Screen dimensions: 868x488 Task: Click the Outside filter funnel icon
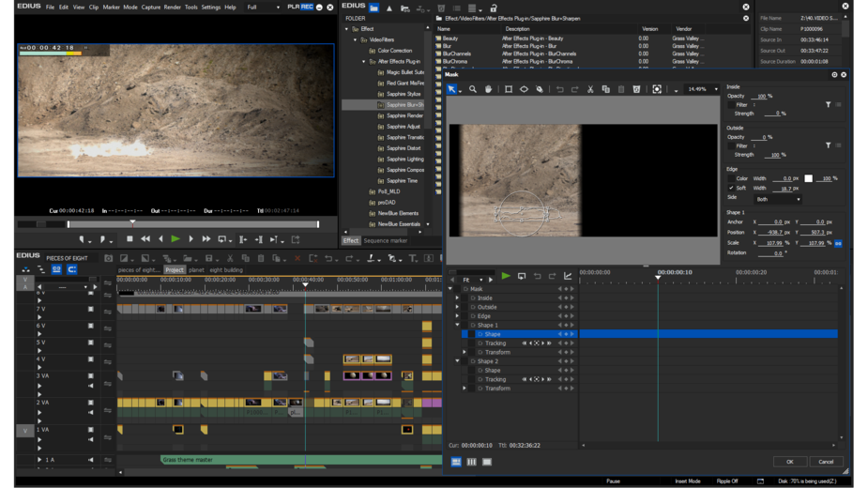[829, 145]
